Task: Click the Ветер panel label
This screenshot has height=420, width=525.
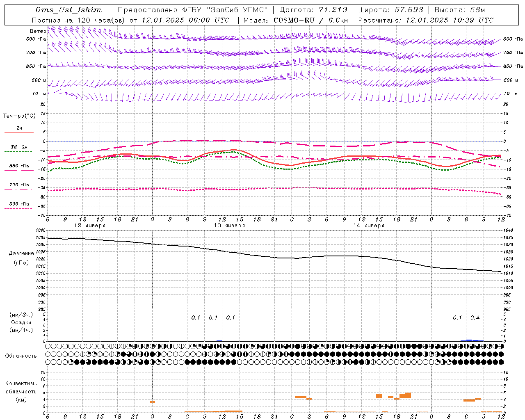Action: pyautogui.click(x=38, y=31)
